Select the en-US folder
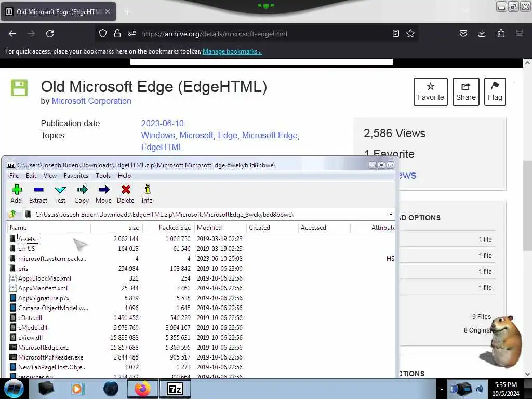The image size is (532, 399). pos(26,249)
